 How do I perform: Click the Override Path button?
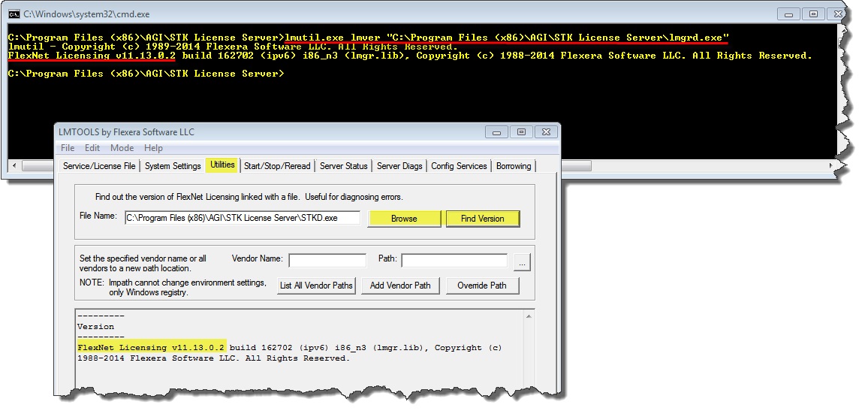click(482, 286)
